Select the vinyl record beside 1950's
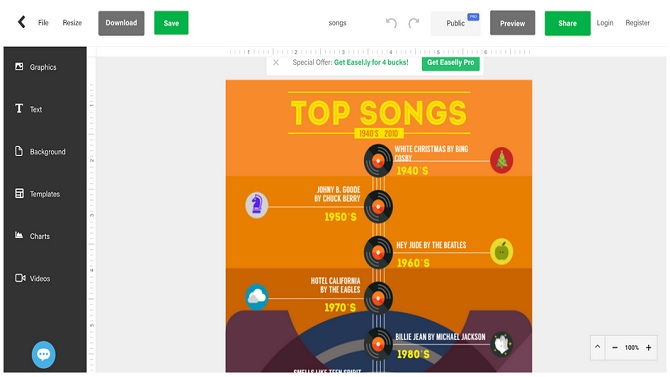This screenshot has height=377, width=670. coord(378,207)
